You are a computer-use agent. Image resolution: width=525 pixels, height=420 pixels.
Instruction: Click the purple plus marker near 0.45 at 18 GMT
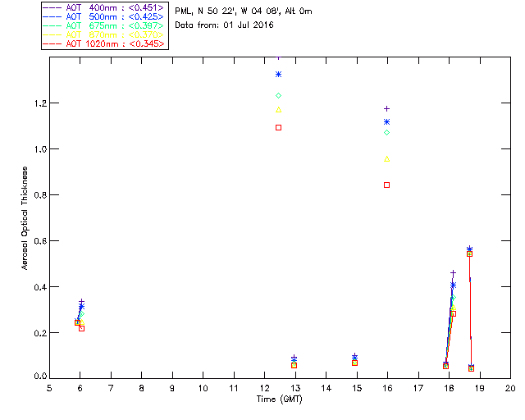coord(453,273)
